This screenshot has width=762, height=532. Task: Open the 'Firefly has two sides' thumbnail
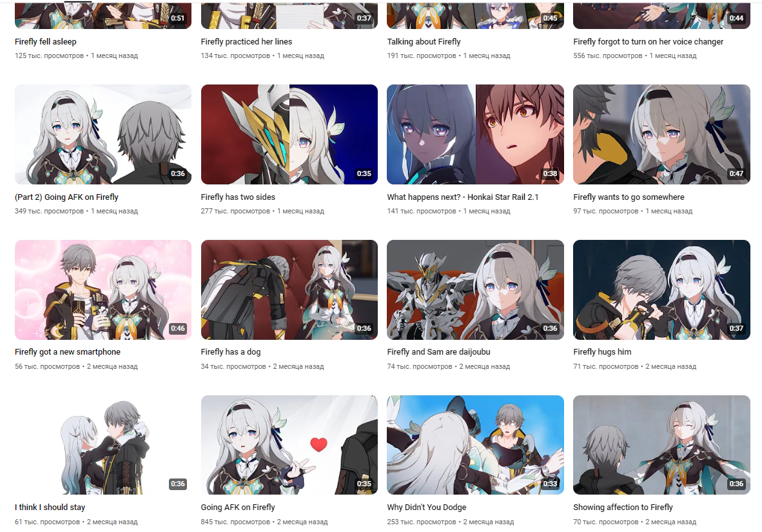289,135
